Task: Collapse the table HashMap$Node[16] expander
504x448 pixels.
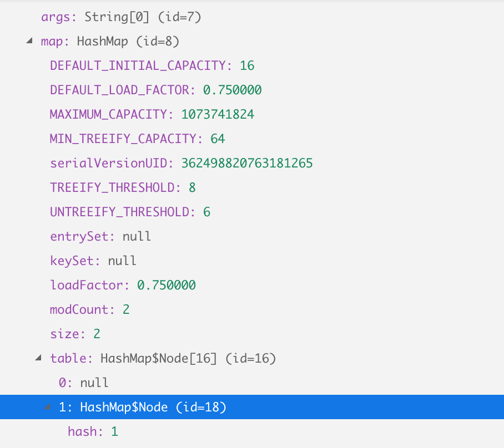Action: [38, 358]
